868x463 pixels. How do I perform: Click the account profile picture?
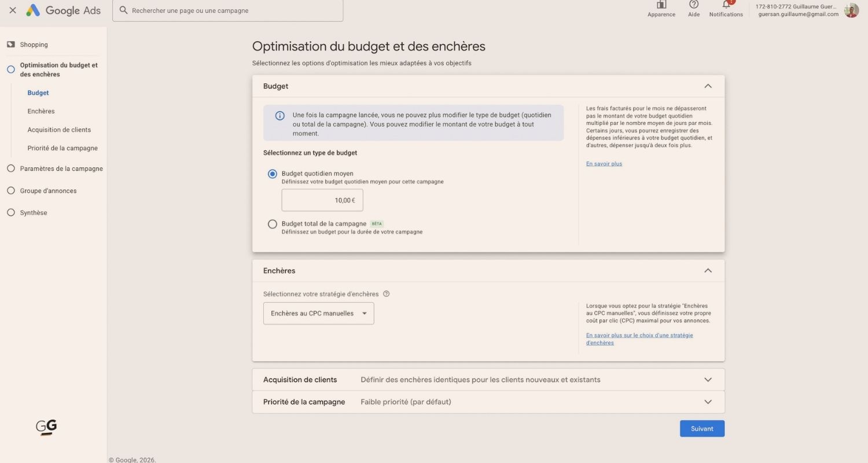tap(851, 10)
